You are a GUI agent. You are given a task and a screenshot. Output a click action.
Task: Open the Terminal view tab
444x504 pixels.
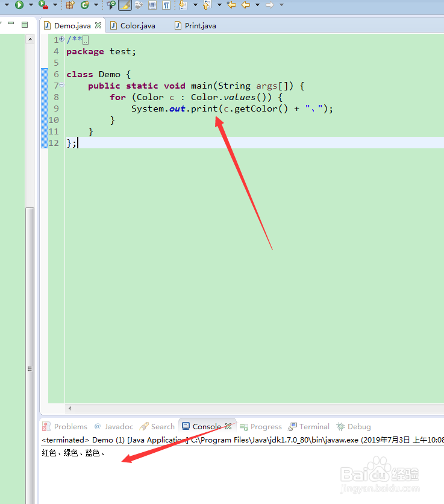click(x=308, y=427)
